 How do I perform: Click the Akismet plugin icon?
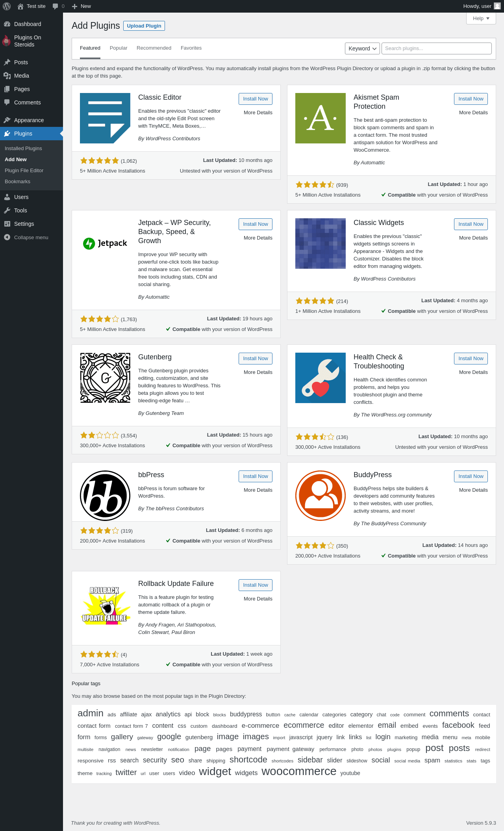pos(321,118)
